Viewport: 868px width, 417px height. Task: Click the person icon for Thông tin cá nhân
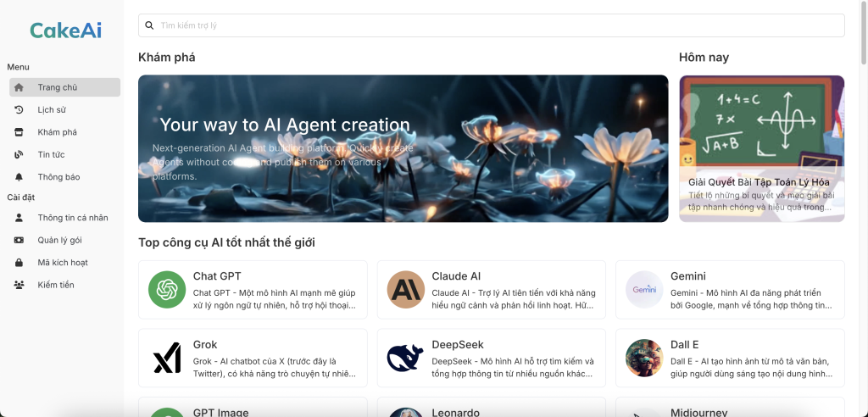[x=19, y=218]
